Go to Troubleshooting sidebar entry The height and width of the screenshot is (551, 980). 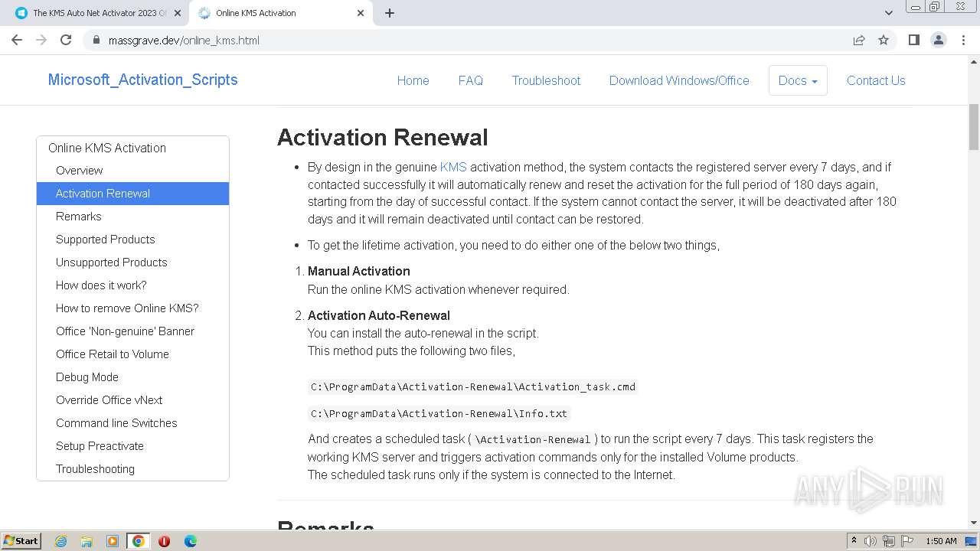click(132, 469)
